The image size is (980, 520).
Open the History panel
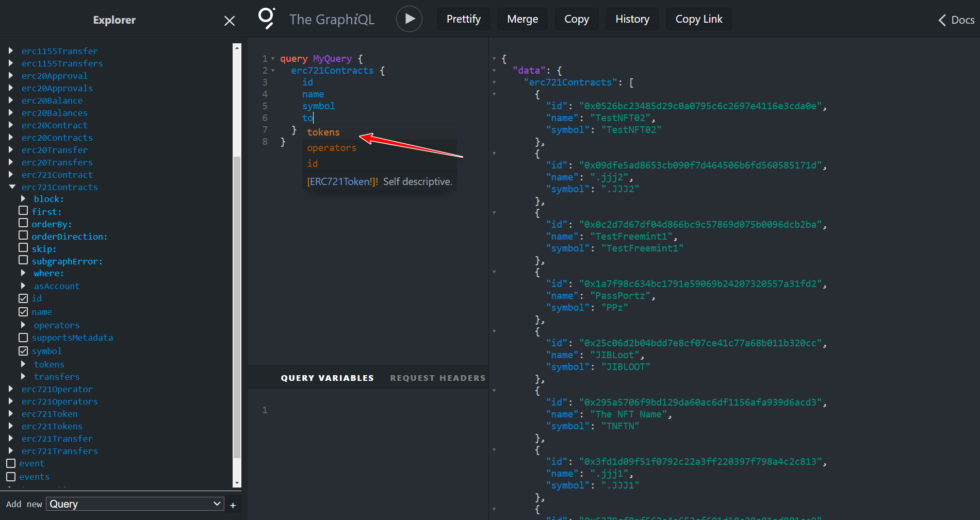click(x=632, y=19)
